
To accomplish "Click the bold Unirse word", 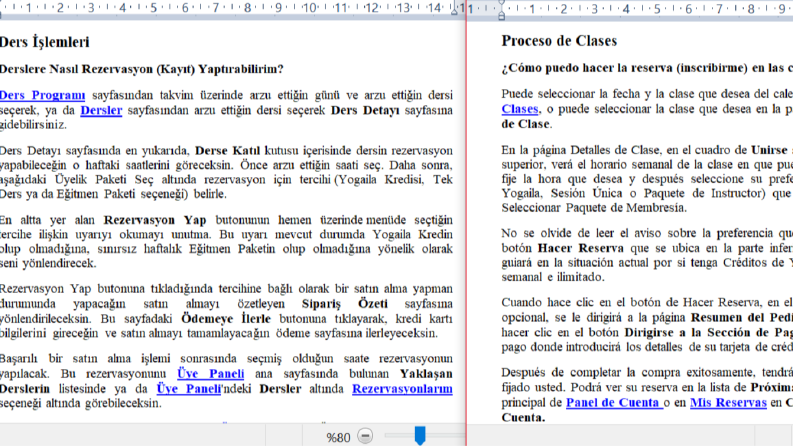I will tap(769, 150).
